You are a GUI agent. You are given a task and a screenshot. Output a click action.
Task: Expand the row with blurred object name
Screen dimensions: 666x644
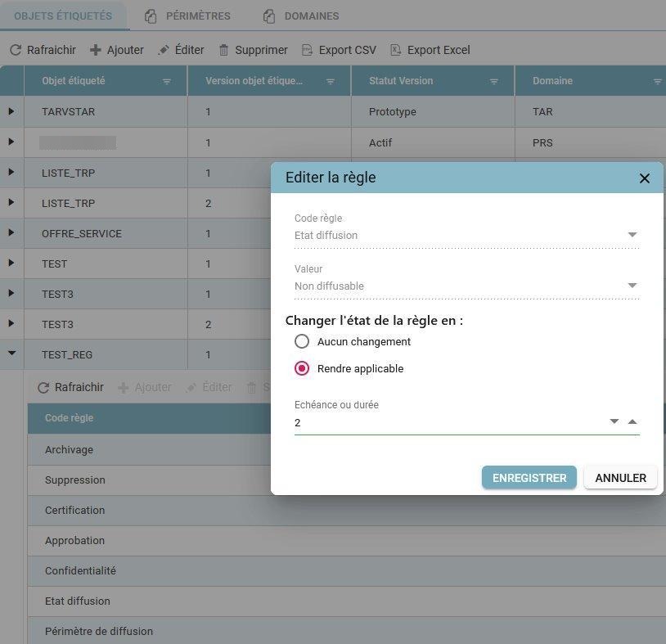coord(11,142)
